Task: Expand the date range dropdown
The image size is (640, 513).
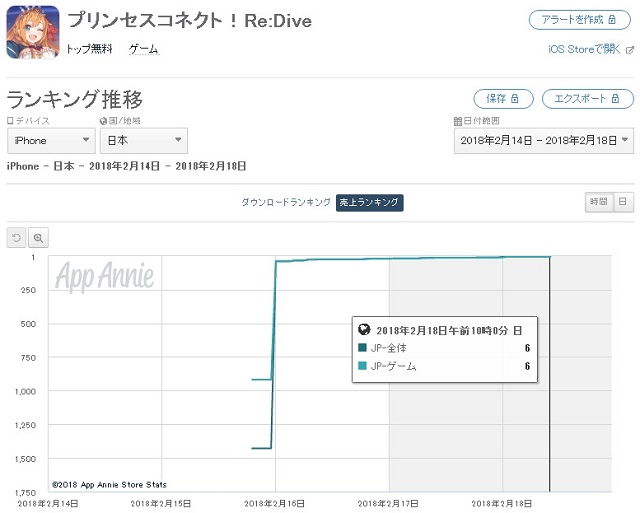Action: (543, 141)
